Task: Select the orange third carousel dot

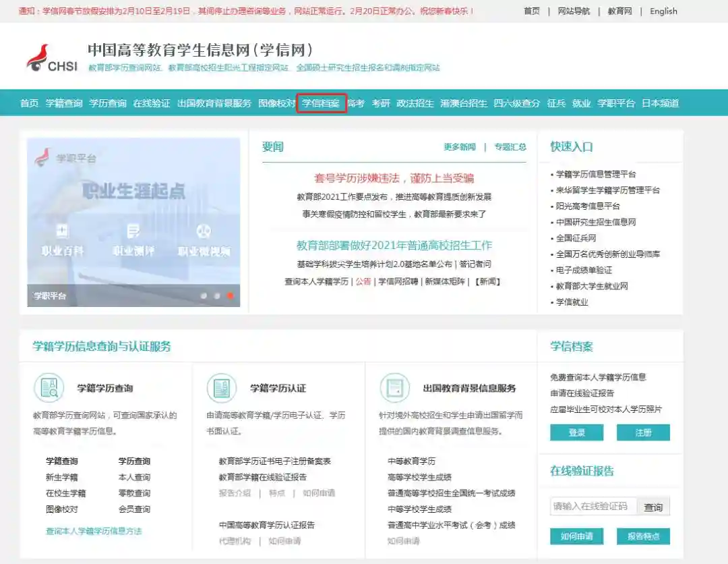Action: click(x=231, y=295)
